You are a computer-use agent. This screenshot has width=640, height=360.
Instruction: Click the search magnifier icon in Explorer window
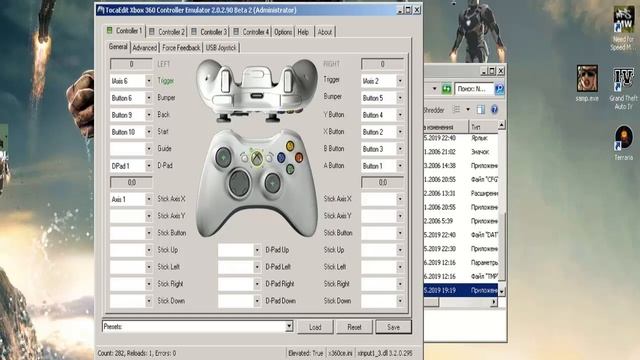(x=500, y=89)
